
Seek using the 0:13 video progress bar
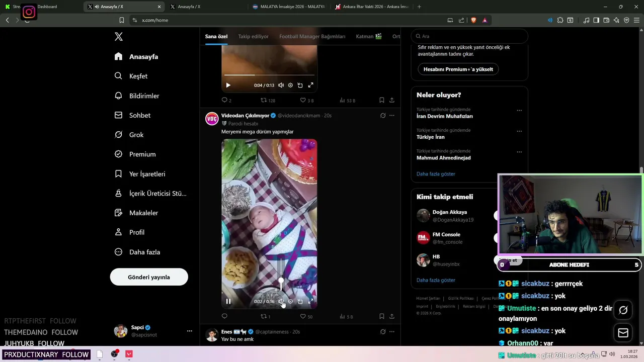(269, 75)
